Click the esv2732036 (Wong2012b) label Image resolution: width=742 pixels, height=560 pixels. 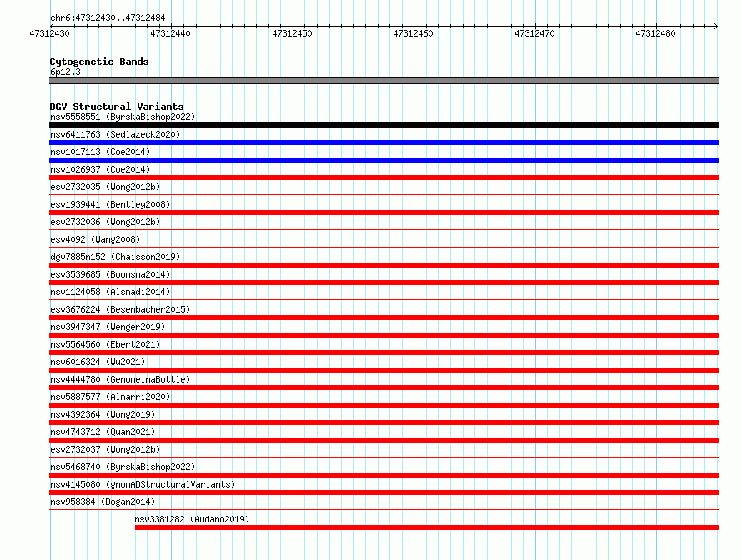click(105, 222)
